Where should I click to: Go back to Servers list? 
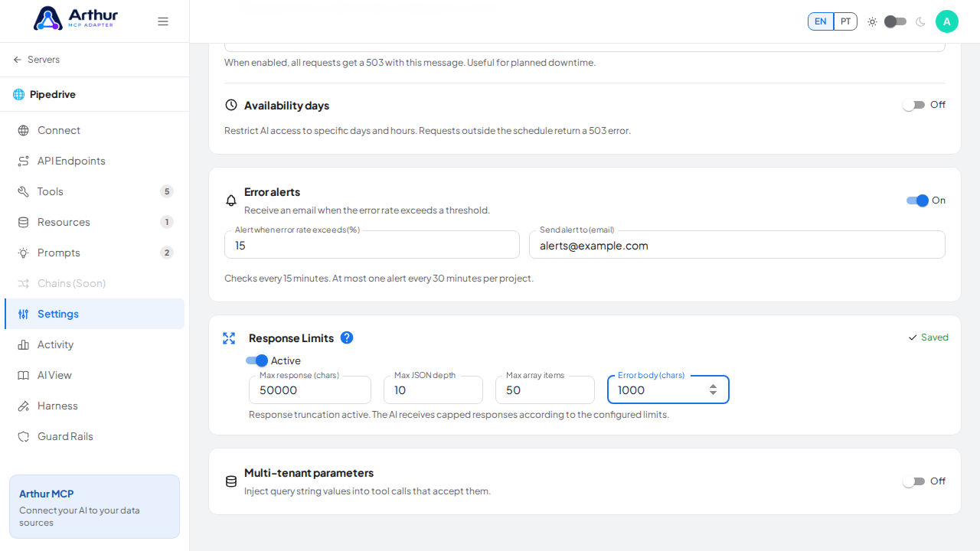(37, 60)
